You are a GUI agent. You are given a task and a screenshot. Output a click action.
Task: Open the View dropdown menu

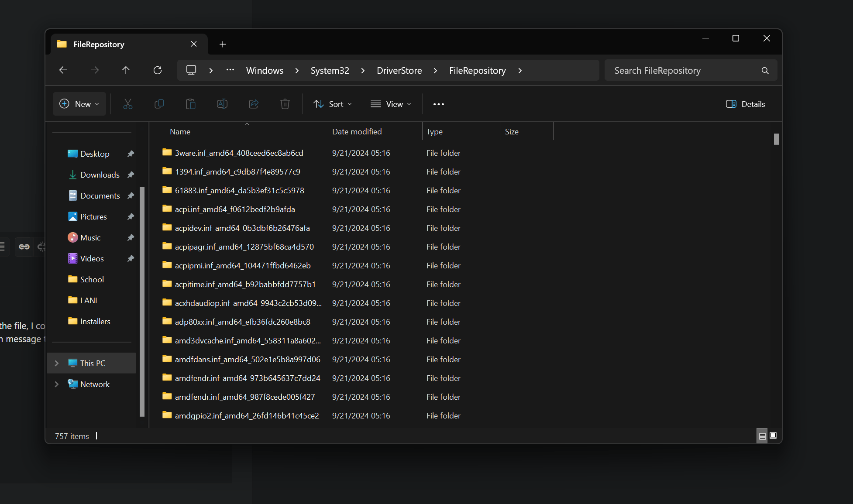point(391,104)
